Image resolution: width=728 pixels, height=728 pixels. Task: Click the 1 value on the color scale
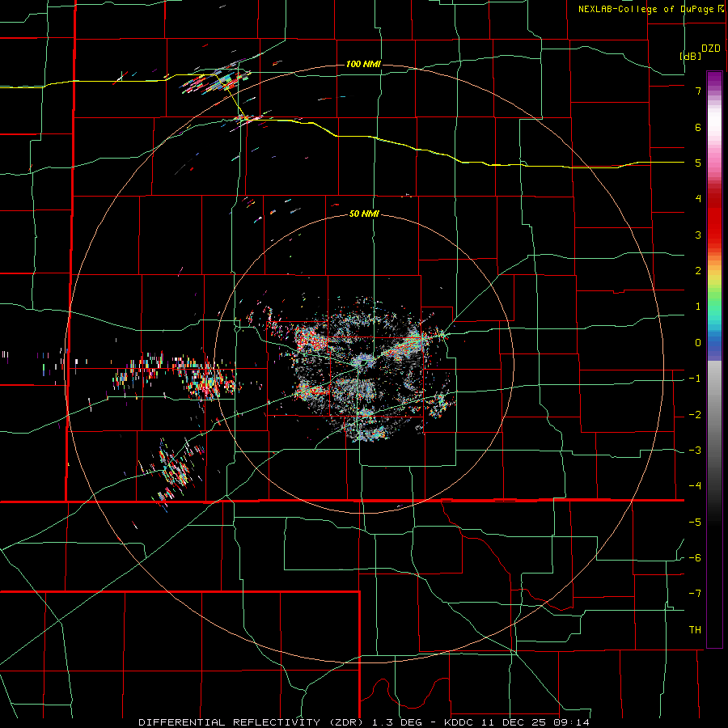(x=698, y=307)
